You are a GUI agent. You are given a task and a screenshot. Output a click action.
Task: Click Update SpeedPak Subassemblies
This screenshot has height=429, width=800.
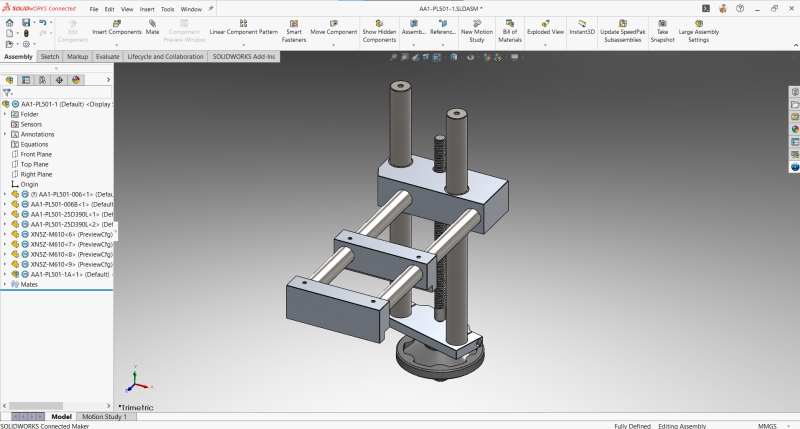click(x=623, y=24)
